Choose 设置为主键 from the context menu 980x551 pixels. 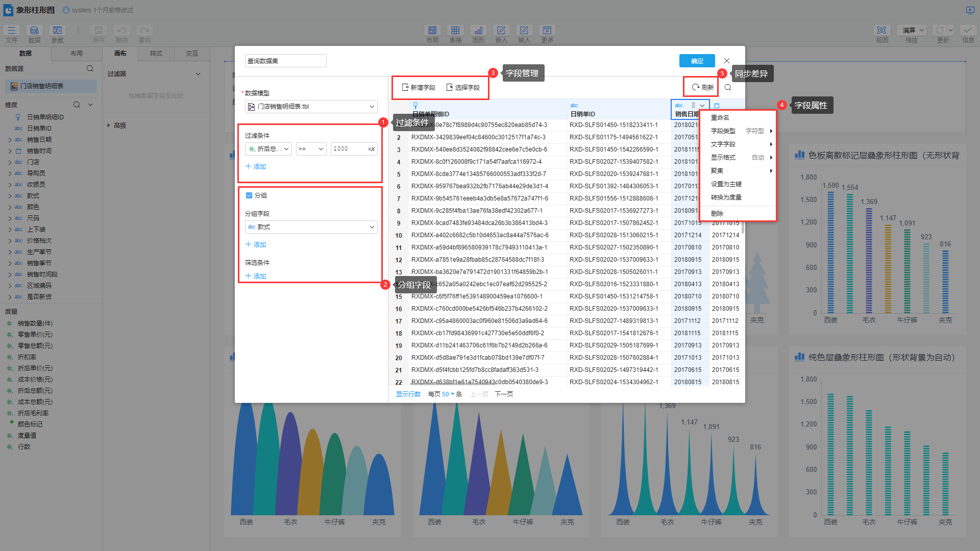tap(726, 184)
